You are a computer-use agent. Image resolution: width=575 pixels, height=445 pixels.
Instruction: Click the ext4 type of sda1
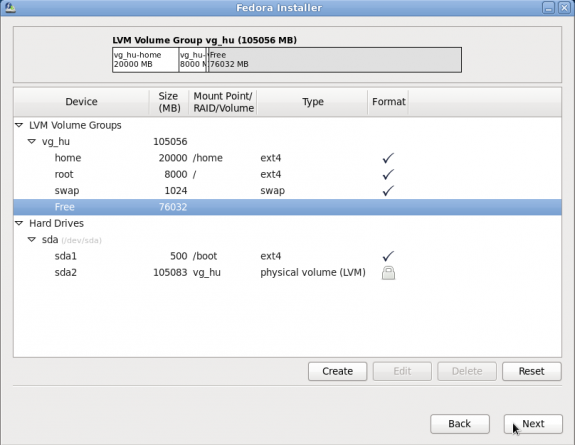(271, 256)
